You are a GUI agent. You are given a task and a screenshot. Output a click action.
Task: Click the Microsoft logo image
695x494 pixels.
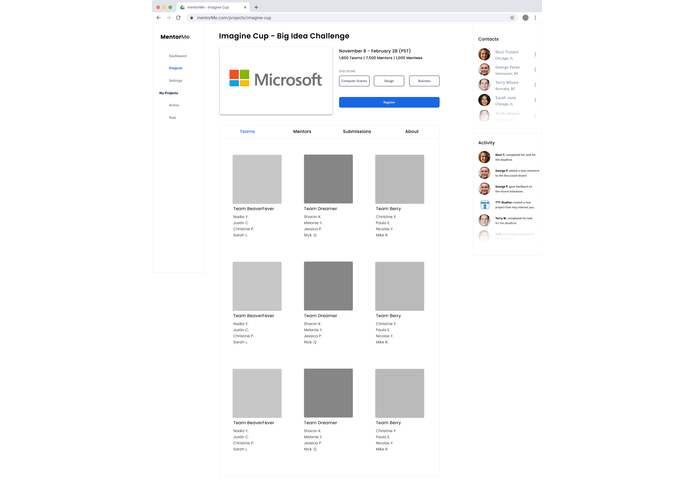tap(276, 80)
